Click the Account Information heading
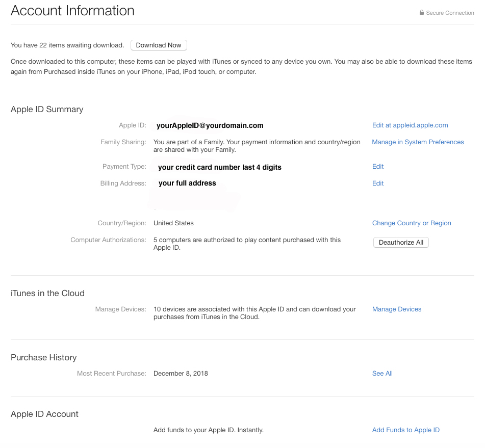This screenshot has height=448, width=485. tap(72, 10)
